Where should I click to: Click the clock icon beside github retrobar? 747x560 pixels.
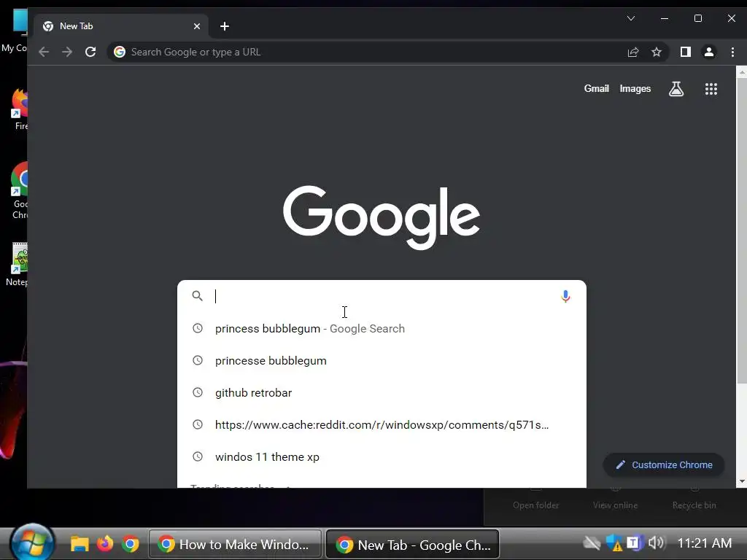click(x=197, y=392)
